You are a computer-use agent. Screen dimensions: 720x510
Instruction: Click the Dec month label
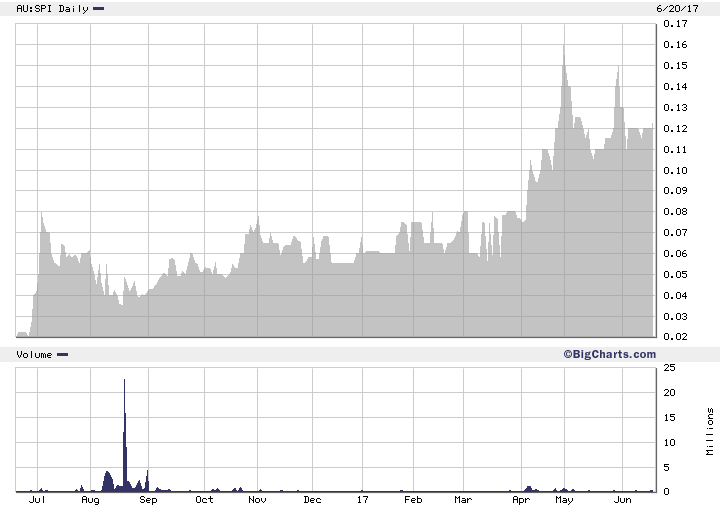tap(312, 499)
